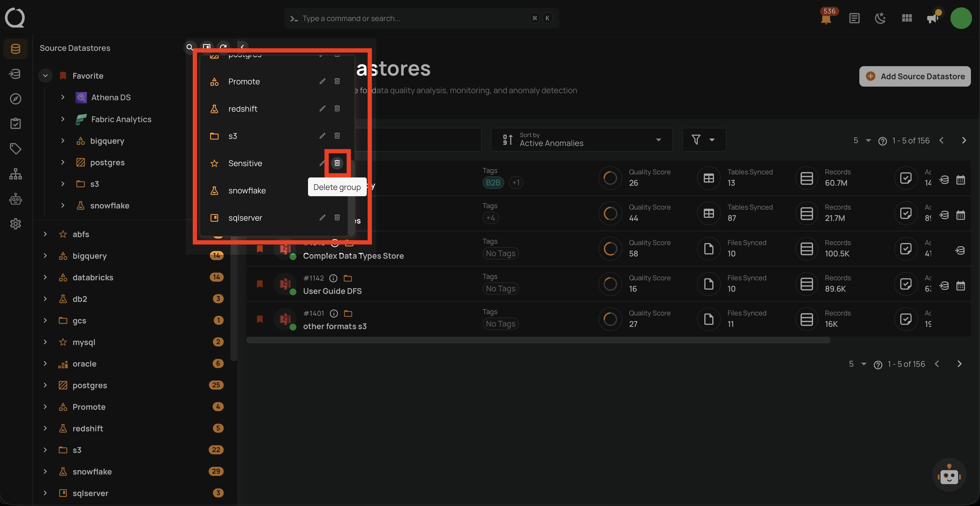Image resolution: width=980 pixels, height=506 pixels.
Task: Click the edit pencil for redshift group
Action: click(x=322, y=108)
